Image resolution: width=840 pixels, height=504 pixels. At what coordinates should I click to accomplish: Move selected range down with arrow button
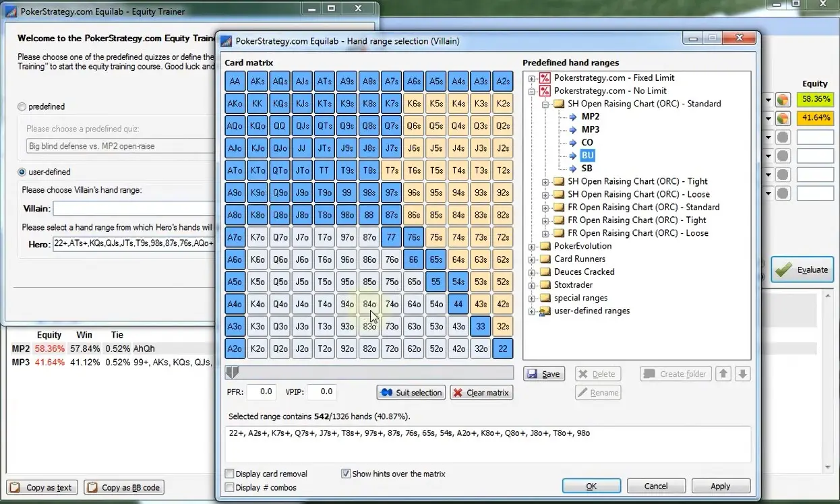[742, 374]
